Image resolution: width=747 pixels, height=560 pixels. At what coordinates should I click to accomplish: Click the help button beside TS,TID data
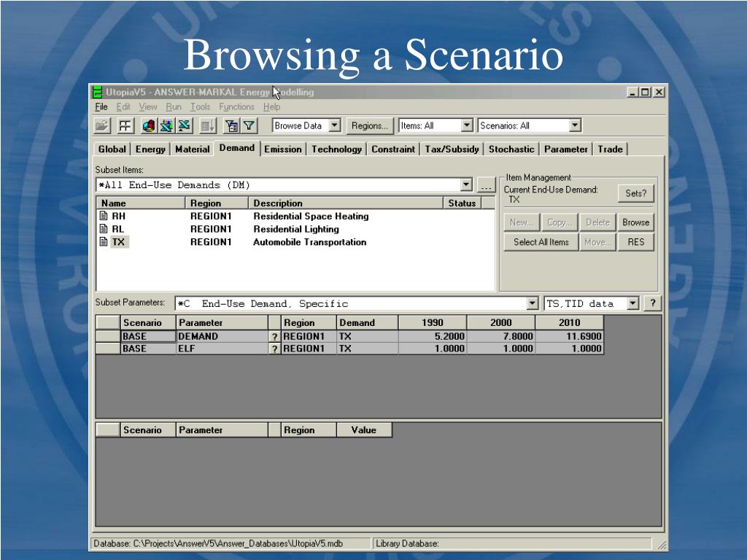click(x=653, y=303)
